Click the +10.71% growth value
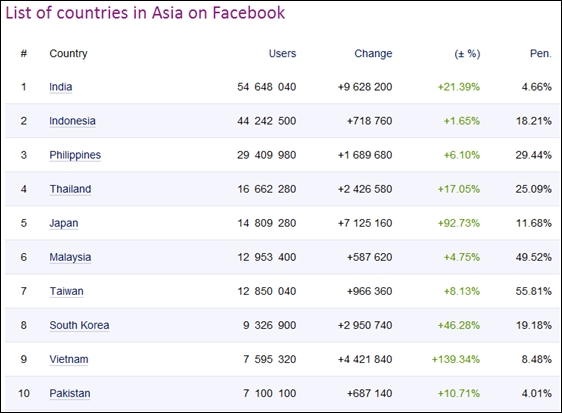This screenshot has width=562, height=413. point(458,393)
